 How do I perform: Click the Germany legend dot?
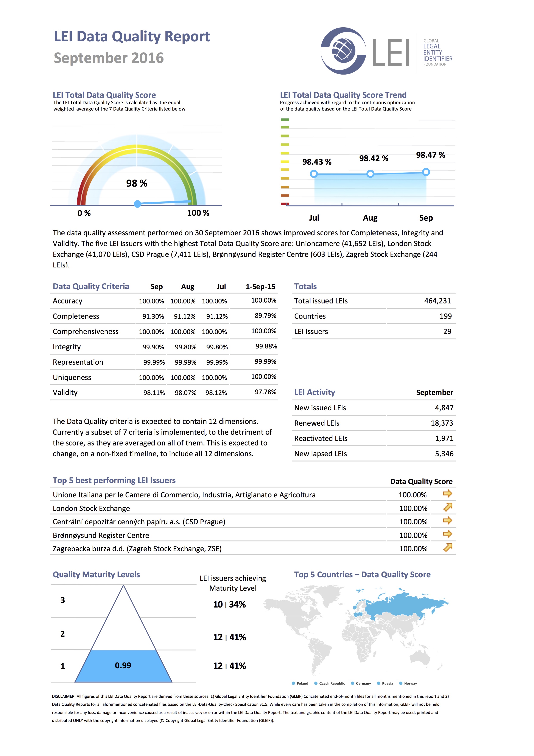tap(352, 683)
